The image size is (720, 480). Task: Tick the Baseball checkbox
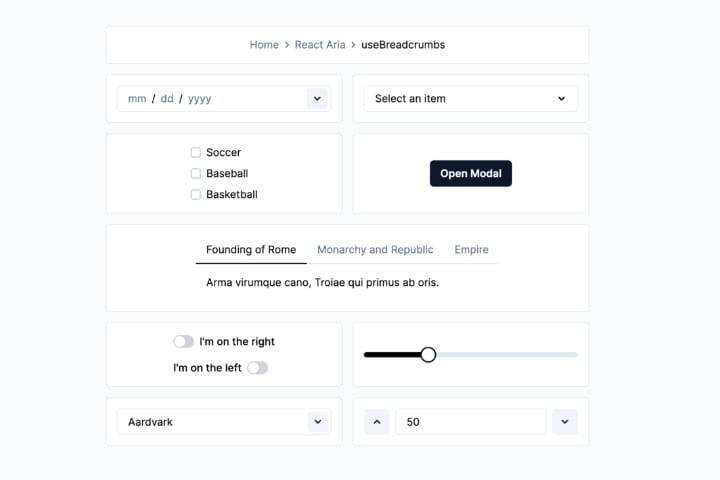pyautogui.click(x=196, y=174)
